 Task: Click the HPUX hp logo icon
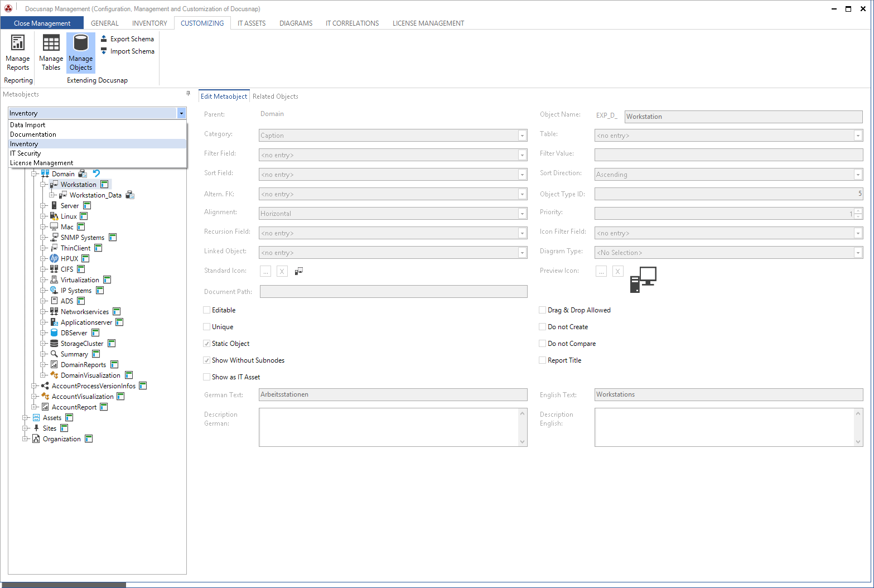click(x=54, y=258)
